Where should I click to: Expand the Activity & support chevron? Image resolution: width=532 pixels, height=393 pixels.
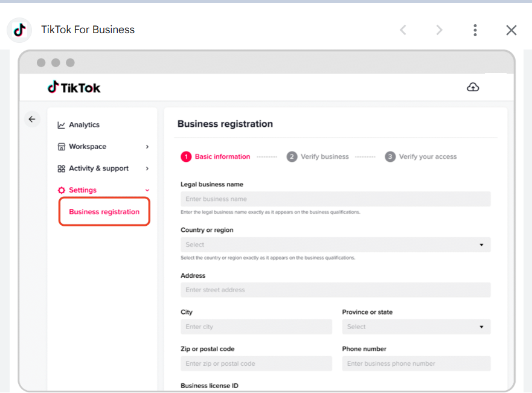coord(147,168)
